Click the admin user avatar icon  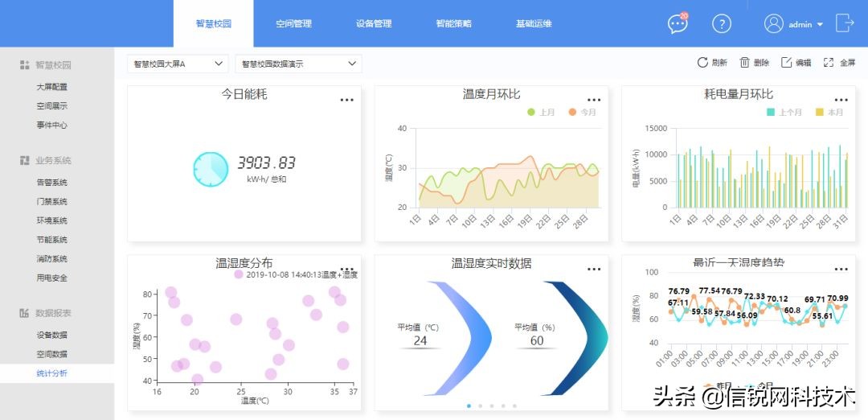point(773,24)
